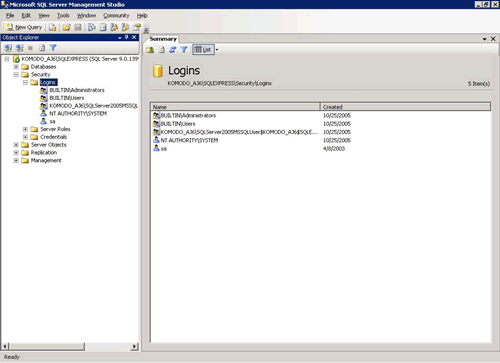Open the Tools menu
Screen dimensions: 500x363
click(x=63, y=16)
